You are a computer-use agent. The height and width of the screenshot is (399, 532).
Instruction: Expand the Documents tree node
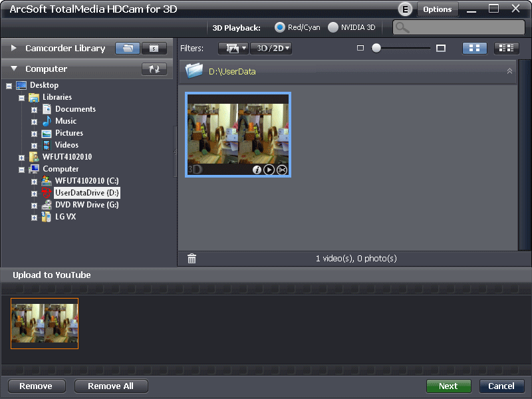point(34,110)
